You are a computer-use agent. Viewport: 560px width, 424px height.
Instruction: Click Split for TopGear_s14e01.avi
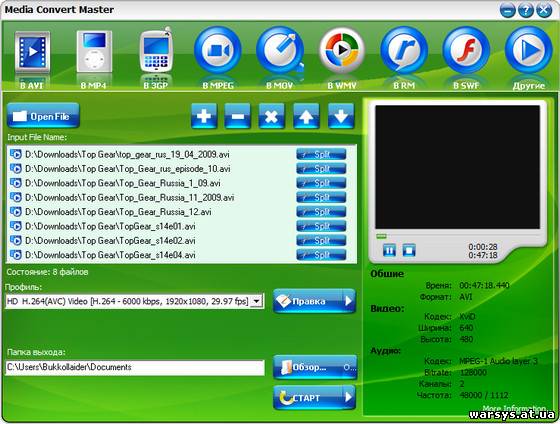click(x=321, y=226)
